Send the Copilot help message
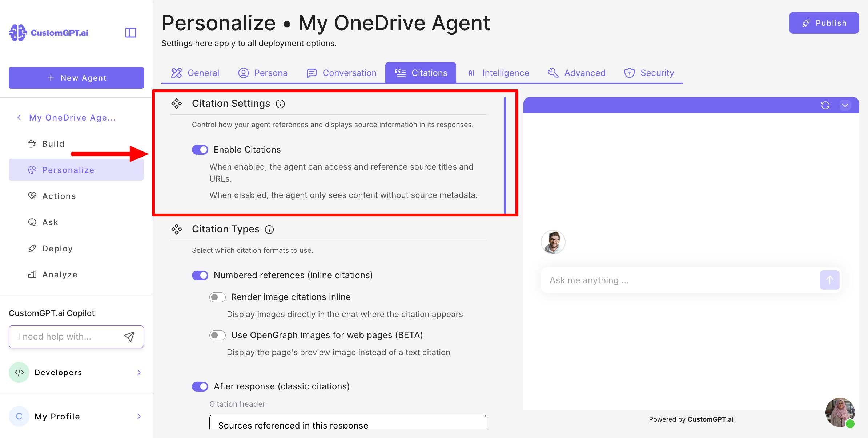 click(x=129, y=337)
